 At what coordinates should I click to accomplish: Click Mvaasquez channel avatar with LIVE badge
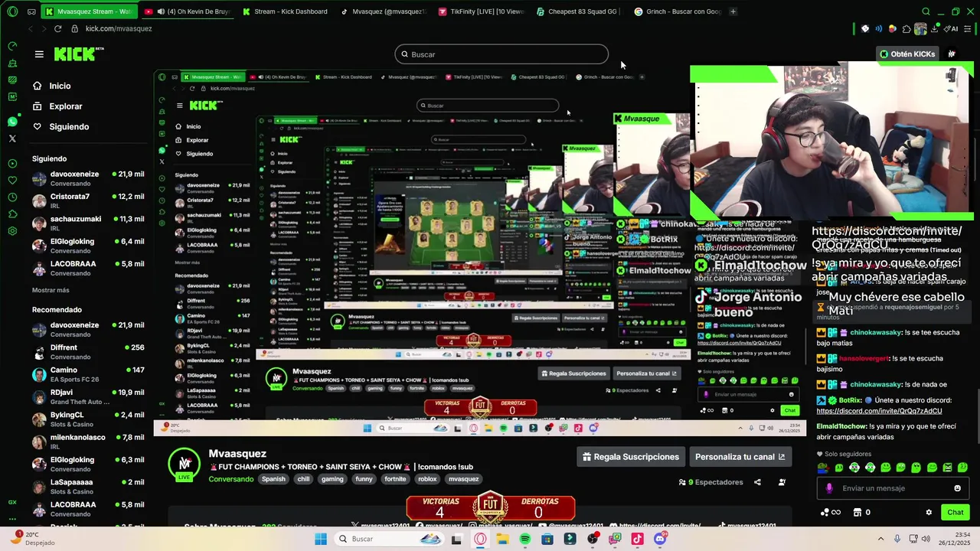(185, 465)
